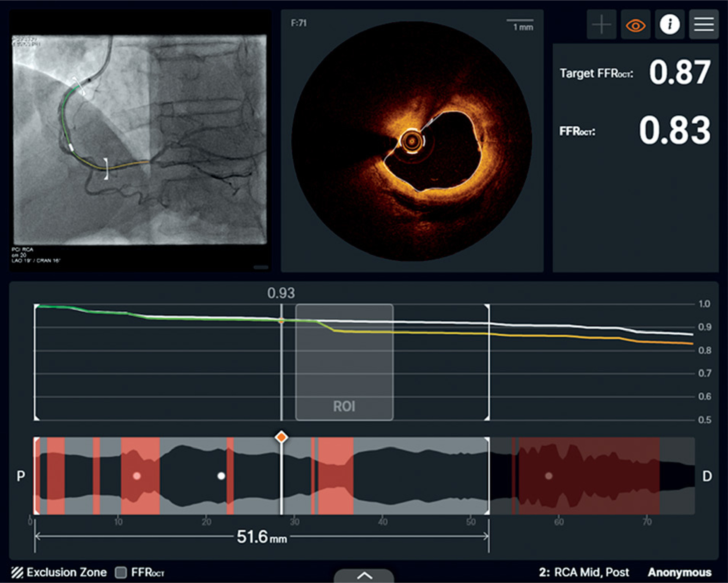Click the 30 mm ruler tick label
This screenshot has height=583, width=728.
294,522
